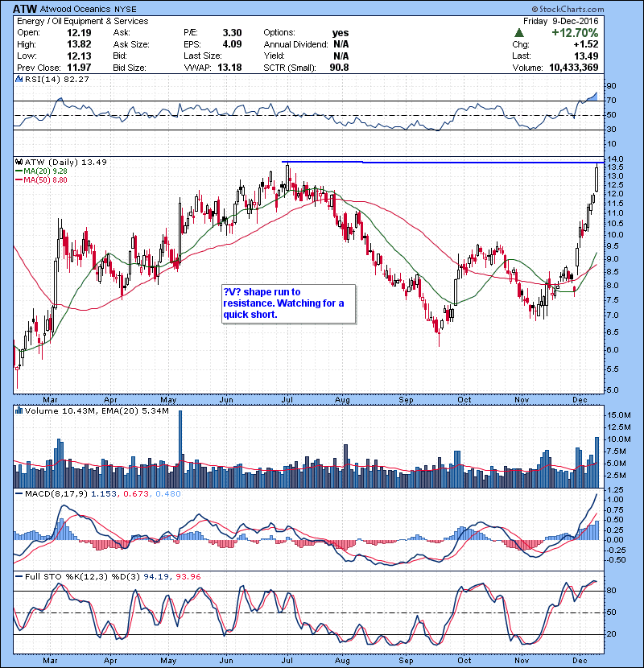Select the MA(50) 8.80 legend entry
This screenshot has height=668, width=644.
(x=41, y=179)
